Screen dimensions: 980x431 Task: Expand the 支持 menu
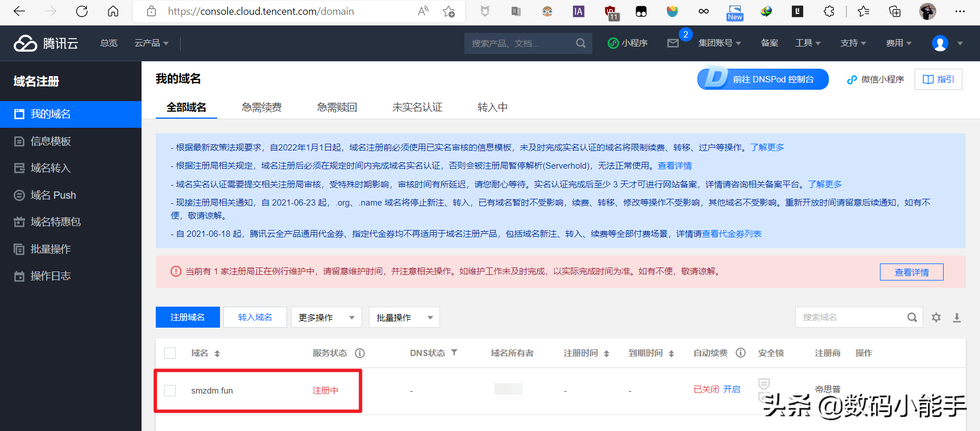coord(853,43)
